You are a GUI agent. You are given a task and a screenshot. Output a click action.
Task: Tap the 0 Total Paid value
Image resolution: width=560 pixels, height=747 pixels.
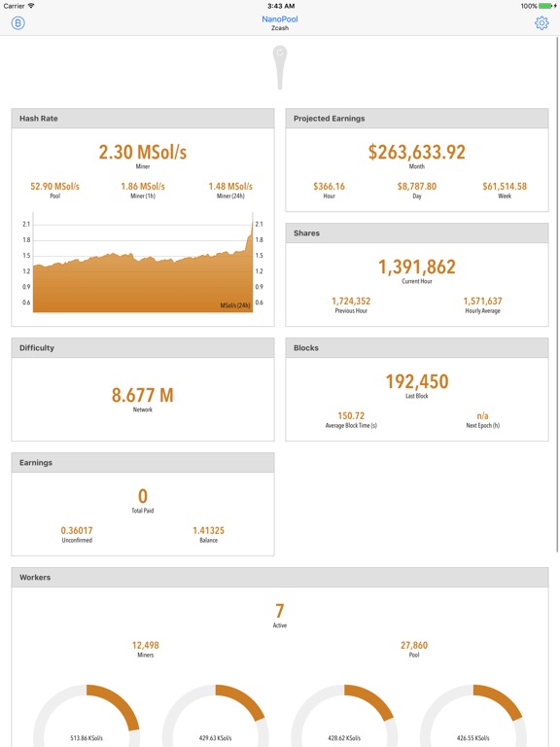coord(142,496)
